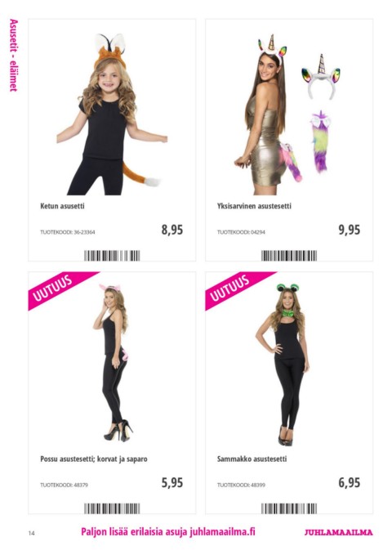Screen dimensions: 392x555
Task: Click the 8,95 price
Action: click(x=172, y=230)
